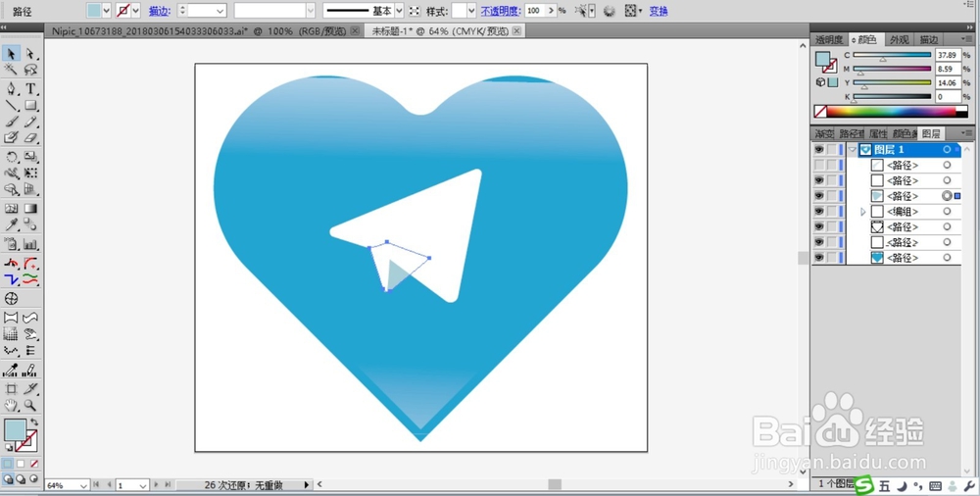Screen dimensions: 980x496
Task: Select the Line Segment tool
Action: point(11,105)
